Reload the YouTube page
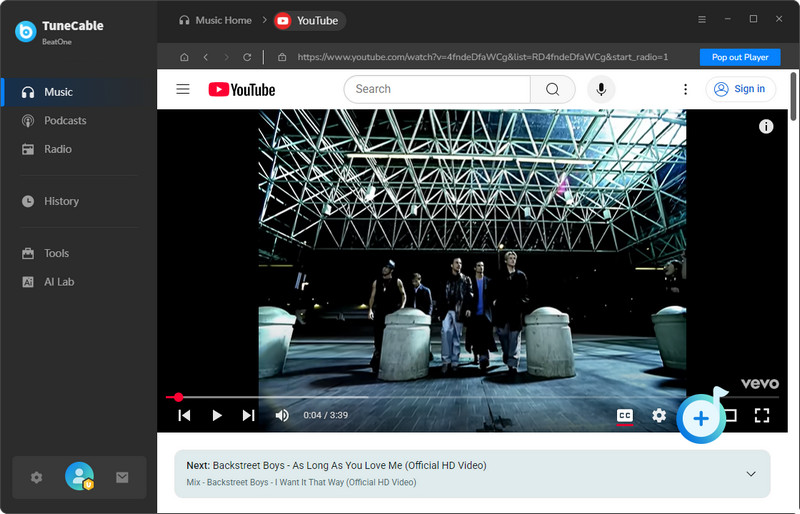 [x=247, y=57]
